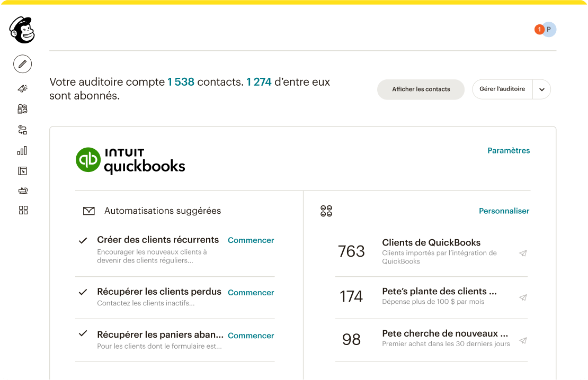Click the Intuit QuickBooks logo
Image resolution: width=588 pixels, height=380 pixels.
(x=130, y=160)
